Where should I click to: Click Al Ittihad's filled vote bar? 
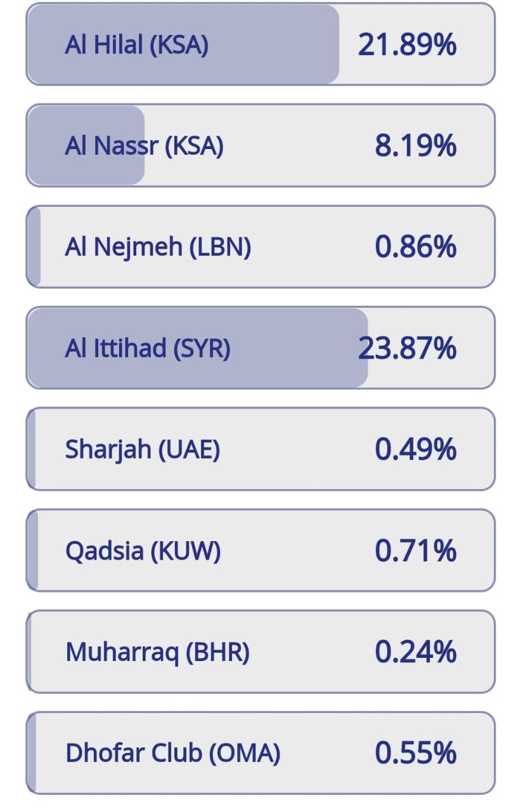[198, 348]
